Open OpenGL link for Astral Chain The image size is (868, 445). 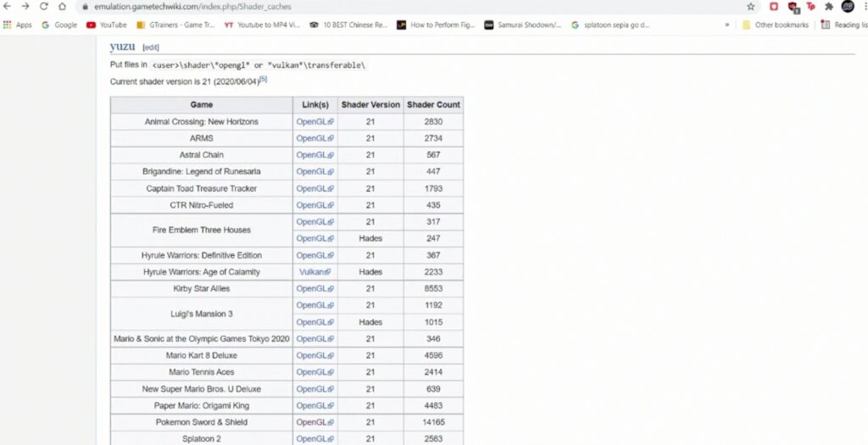tap(315, 155)
